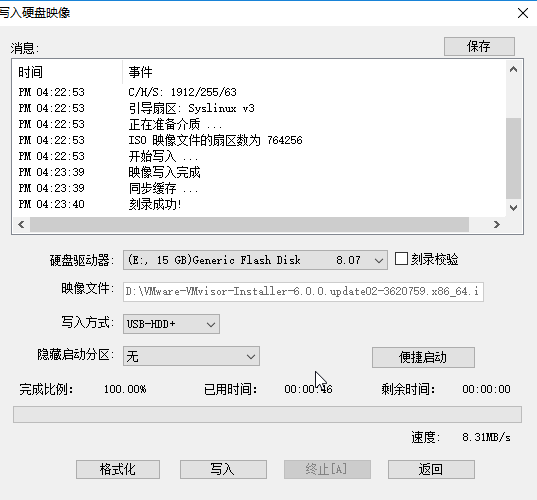Click the scroll down arrow in message list
The image size is (537, 500).
pyautogui.click(x=513, y=208)
